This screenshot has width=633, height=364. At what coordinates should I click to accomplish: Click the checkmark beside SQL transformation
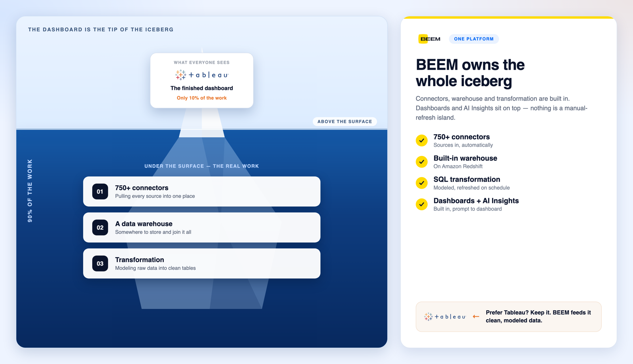pyautogui.click(x=422, y=183)
